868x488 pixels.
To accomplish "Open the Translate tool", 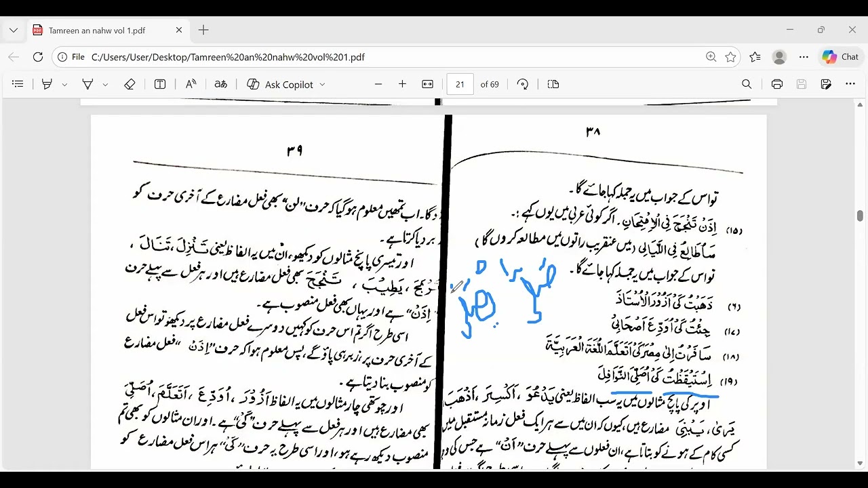I will [220, 84].
